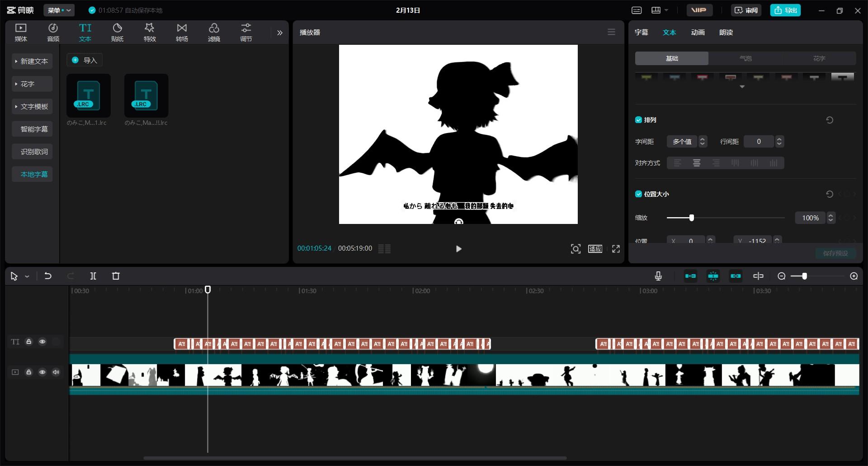Screen dimensions: 868x466
Task: Switch to the 朗读 tab
Action: (x=726, y=32)
